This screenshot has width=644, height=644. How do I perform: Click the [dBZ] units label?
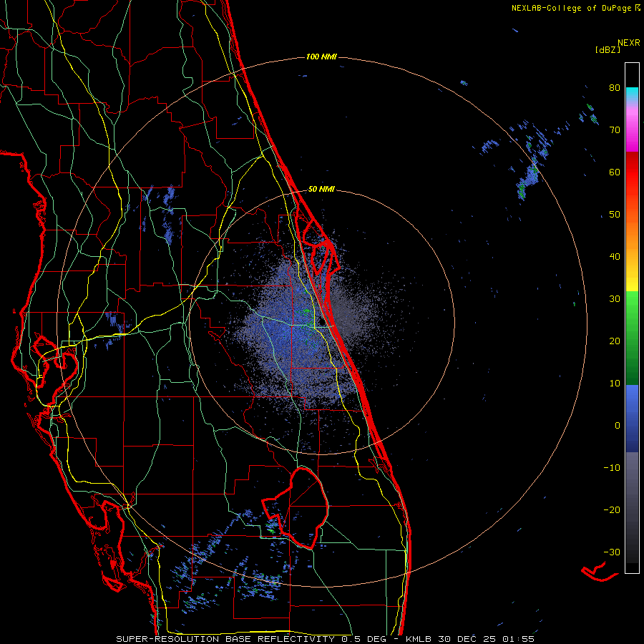tap(608, 49)
